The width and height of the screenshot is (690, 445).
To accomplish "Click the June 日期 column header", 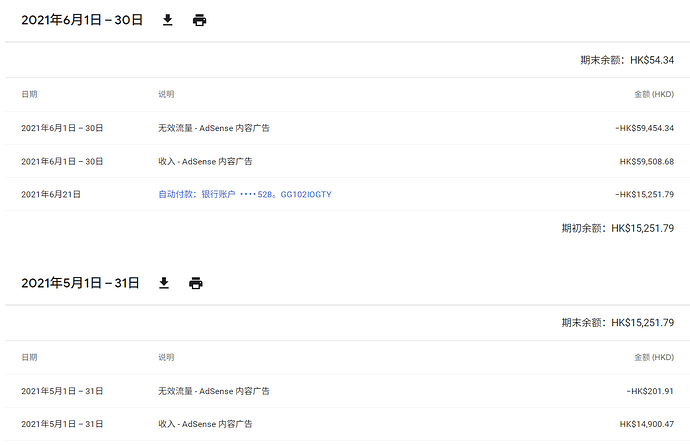I will click(29, 94).
